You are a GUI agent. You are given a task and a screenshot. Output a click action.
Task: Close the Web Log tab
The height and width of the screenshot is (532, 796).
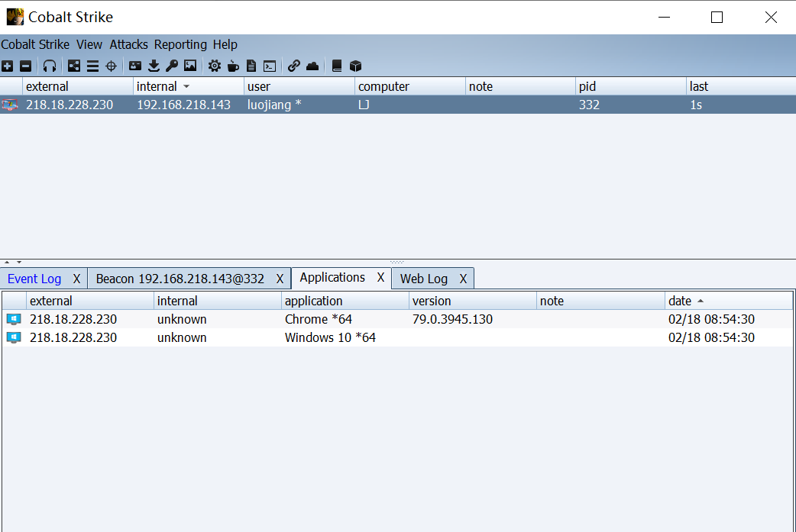coord(463,279)
